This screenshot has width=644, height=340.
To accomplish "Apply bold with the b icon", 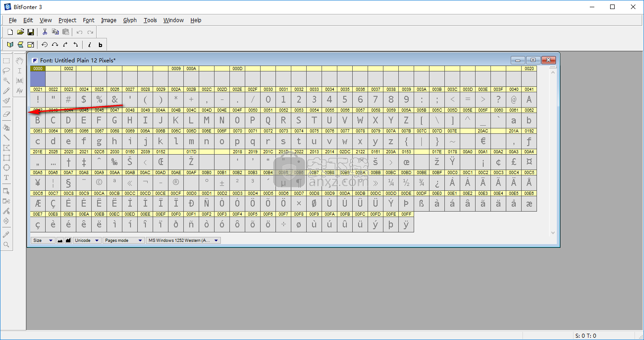I will tap(100, 45).
